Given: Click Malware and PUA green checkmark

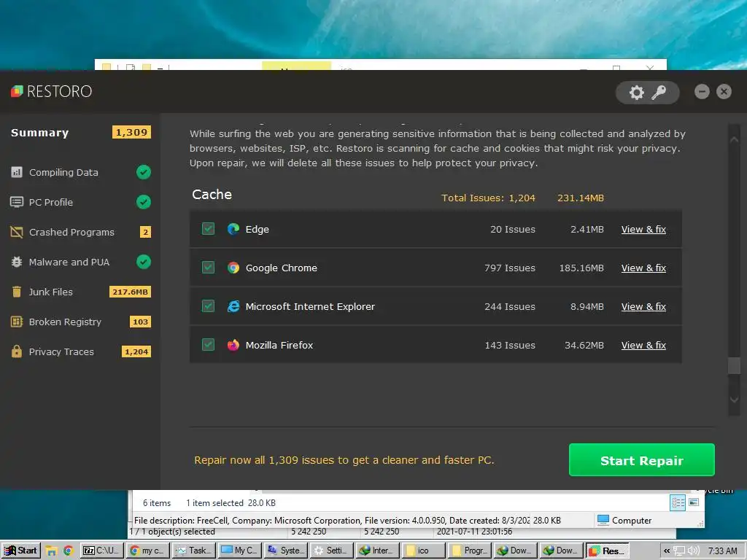Looking at the screenshot, I should point(144,262).
